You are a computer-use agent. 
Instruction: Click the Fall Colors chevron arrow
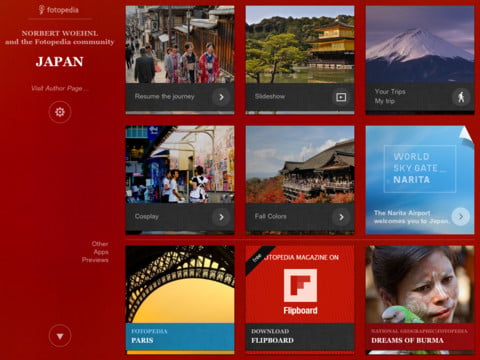[341, 217]
